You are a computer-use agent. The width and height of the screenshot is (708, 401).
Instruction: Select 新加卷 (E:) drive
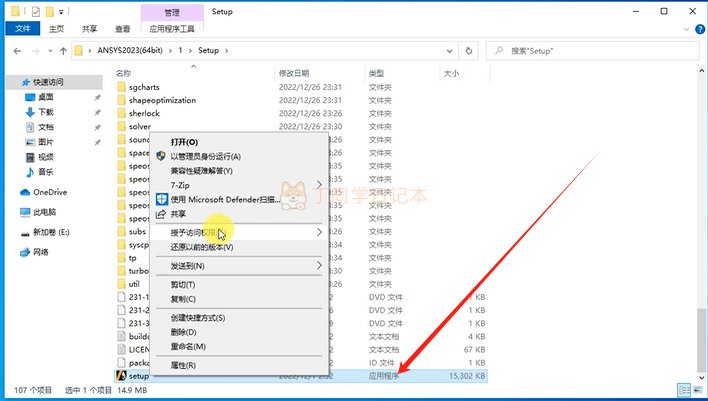click(x=51, y=232)
